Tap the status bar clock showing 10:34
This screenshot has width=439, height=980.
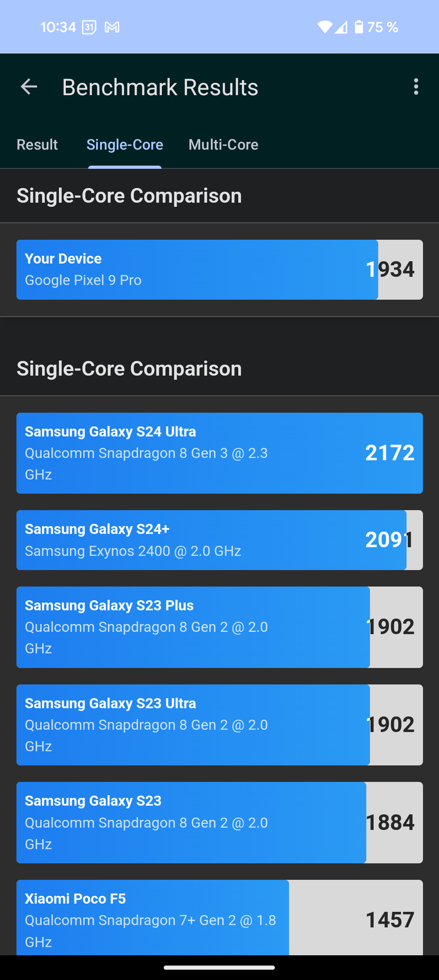click(58, 27)
